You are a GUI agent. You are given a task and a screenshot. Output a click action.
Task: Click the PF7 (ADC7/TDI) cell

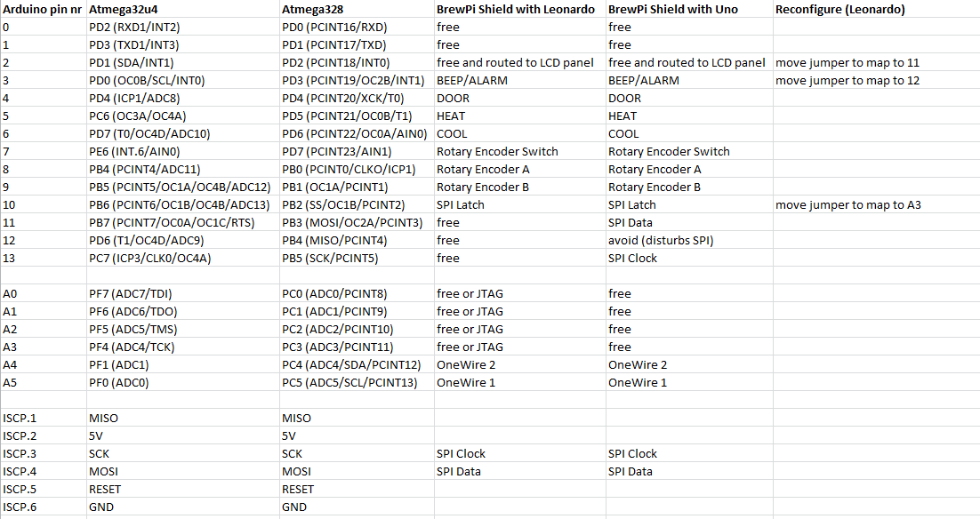point(183,293)
